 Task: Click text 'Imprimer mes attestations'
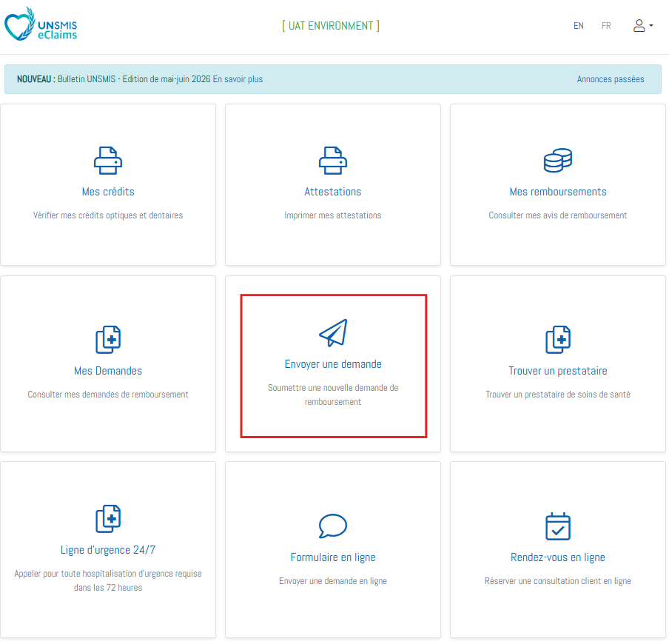[333, 215]
